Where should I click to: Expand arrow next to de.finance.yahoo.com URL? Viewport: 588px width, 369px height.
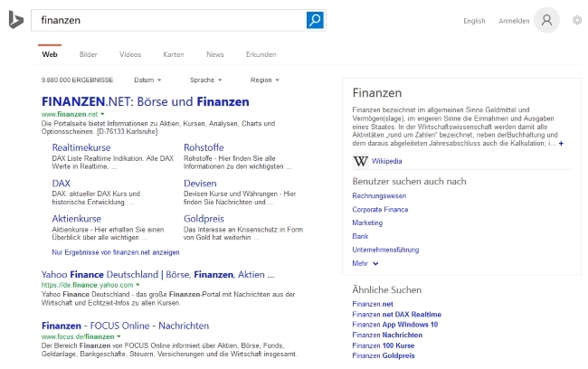coord(138,285)
